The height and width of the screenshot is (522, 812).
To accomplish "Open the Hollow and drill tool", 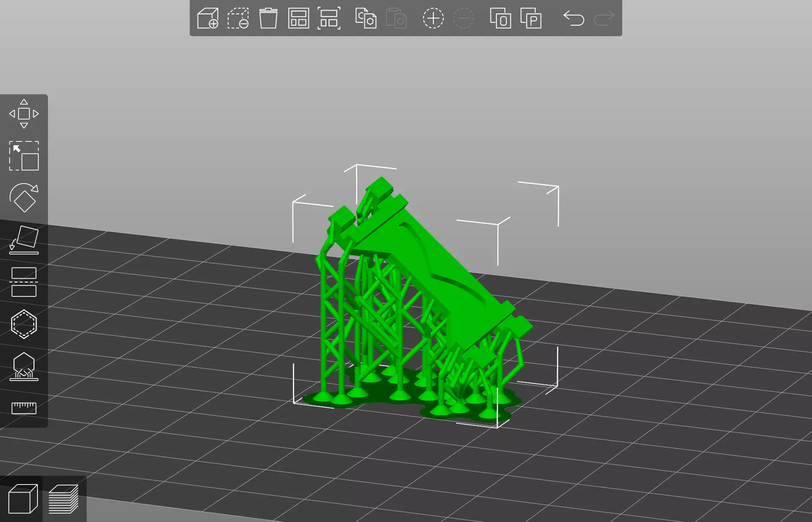I will tap(24, 324).
